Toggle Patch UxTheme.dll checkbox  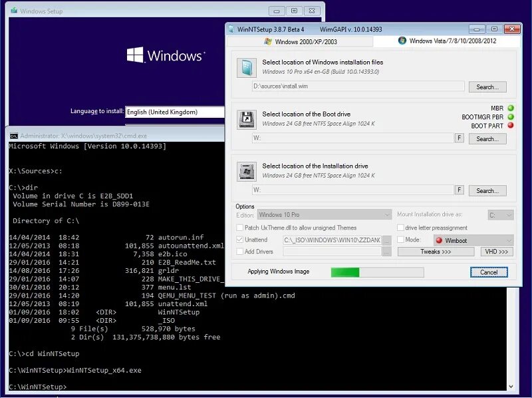[x=240, y=228]
